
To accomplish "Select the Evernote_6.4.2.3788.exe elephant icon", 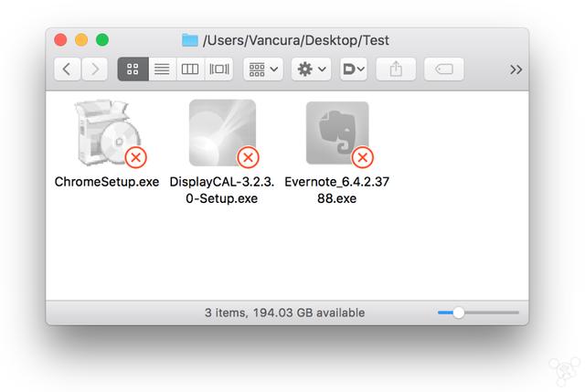I will point(337,132).
